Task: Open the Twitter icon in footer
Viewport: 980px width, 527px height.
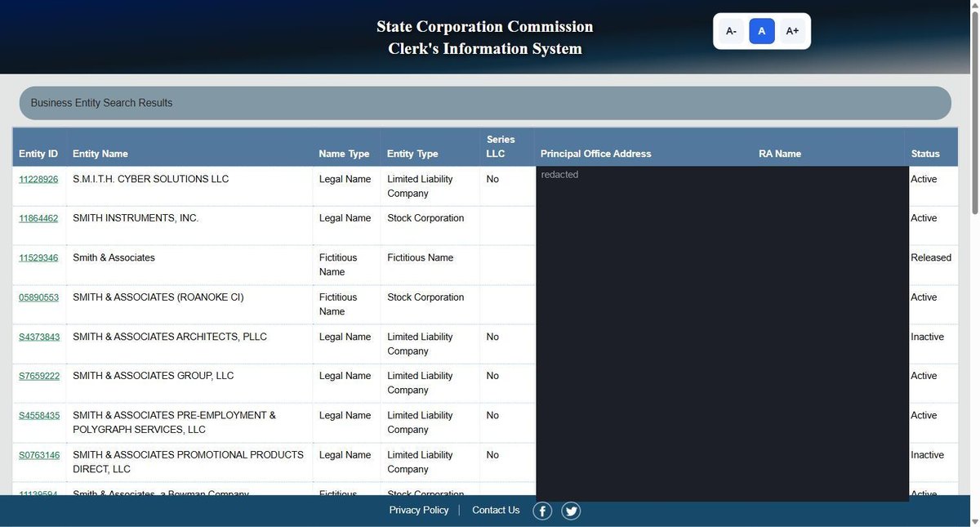Action: coord(571,511)
